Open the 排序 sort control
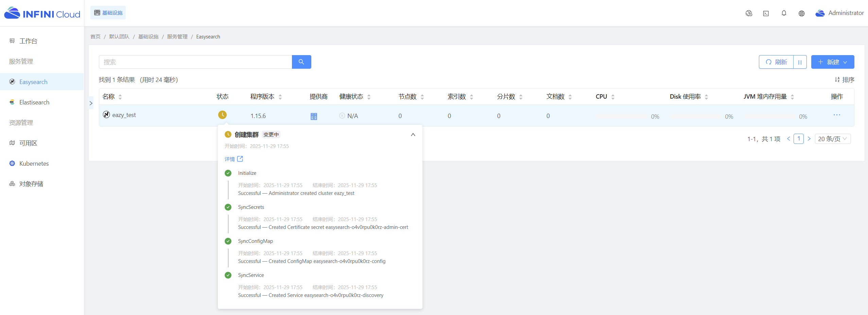This screenshot has width=868, height=315. [844, 80]
